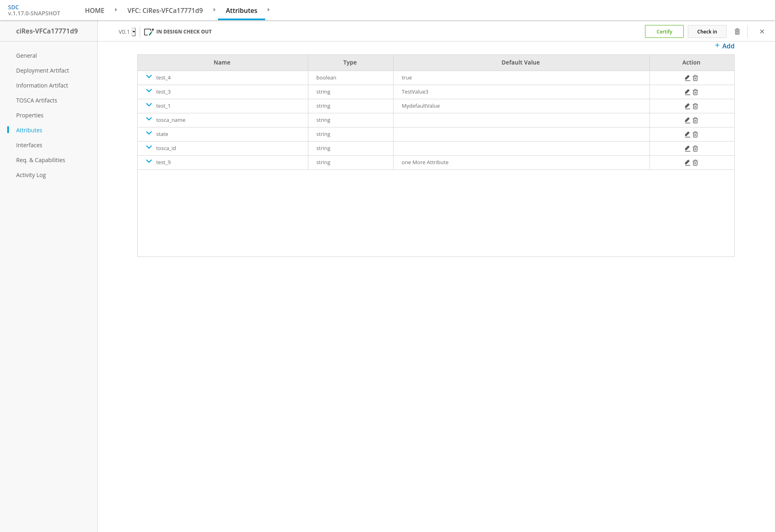775x532 pixels.
Task: Expand the tosca_id row chevron
Action: (149, 147)
